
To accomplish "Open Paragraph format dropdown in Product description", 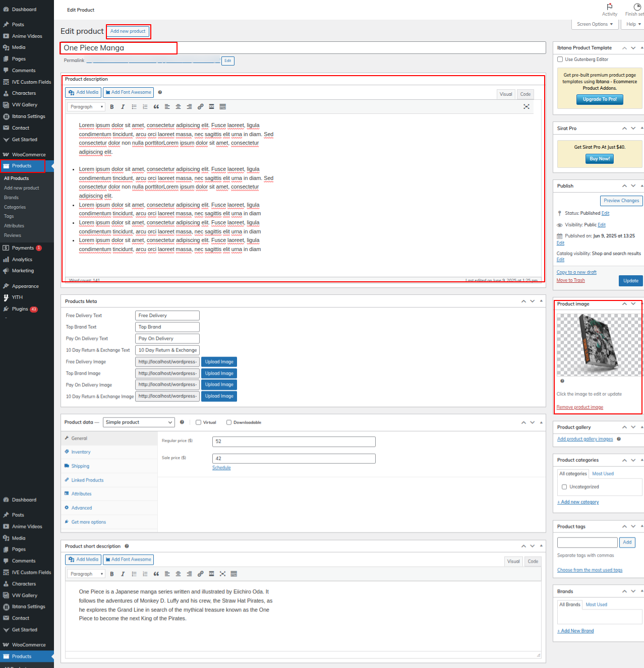I will 86,107.
